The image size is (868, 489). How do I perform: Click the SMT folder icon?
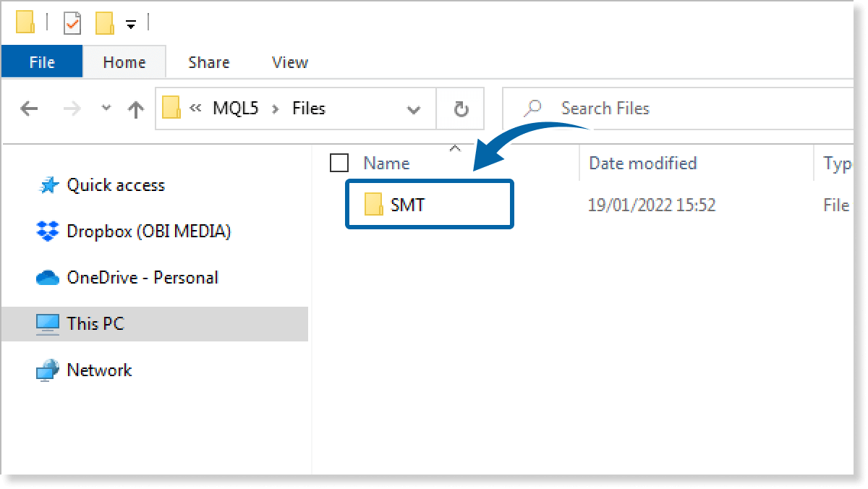tap(374, 205)
